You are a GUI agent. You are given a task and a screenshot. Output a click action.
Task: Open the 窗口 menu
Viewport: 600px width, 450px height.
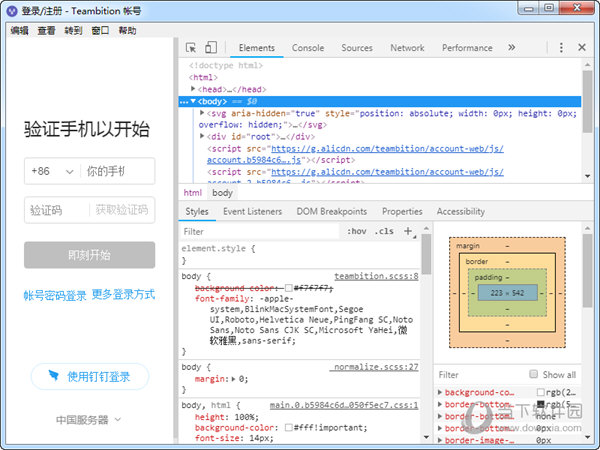click(100, 31)
